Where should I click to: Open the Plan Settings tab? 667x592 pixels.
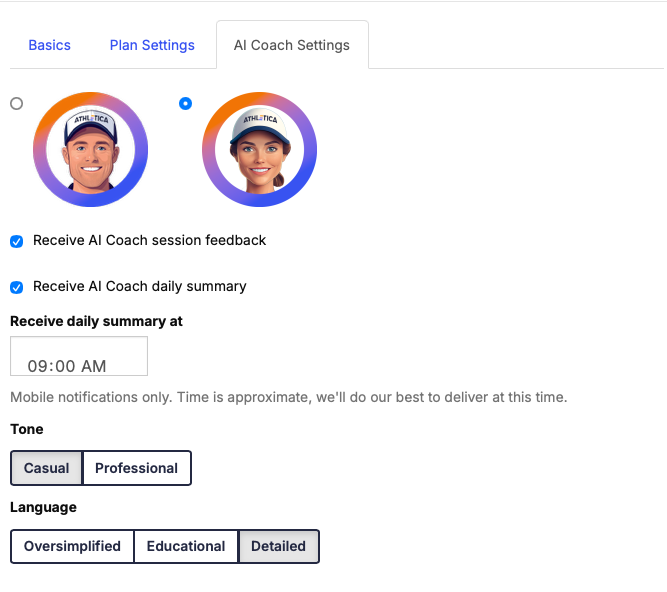coord(152,45)
